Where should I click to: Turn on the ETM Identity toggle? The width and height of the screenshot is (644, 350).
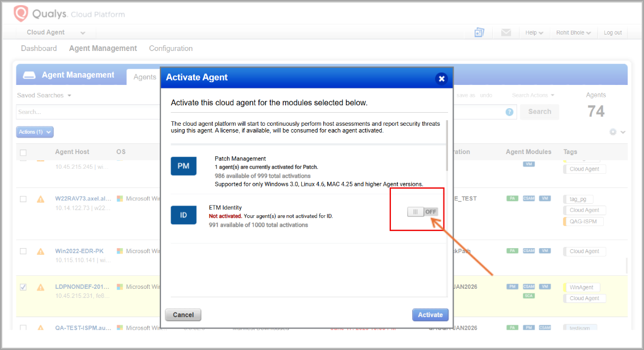pyautogui.click(x=423, y=212)
